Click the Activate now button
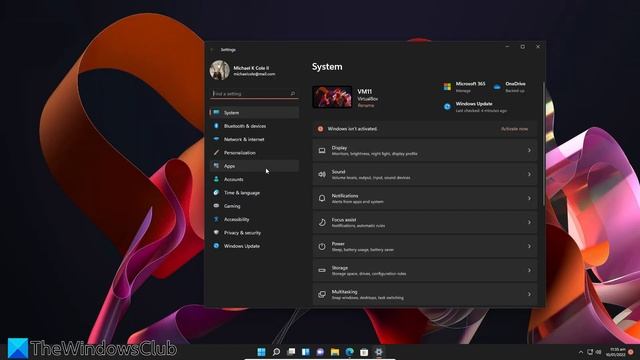 point(514,129)
